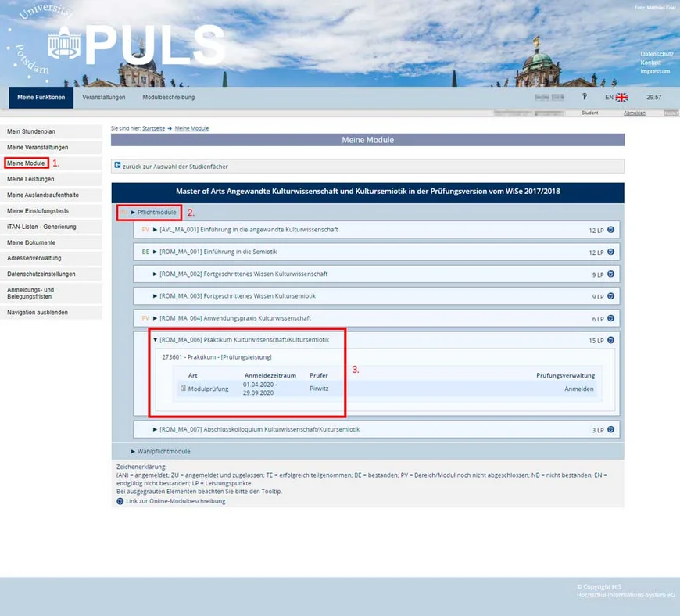Follow the Meine Module breadcrumb link

(191, 128)
